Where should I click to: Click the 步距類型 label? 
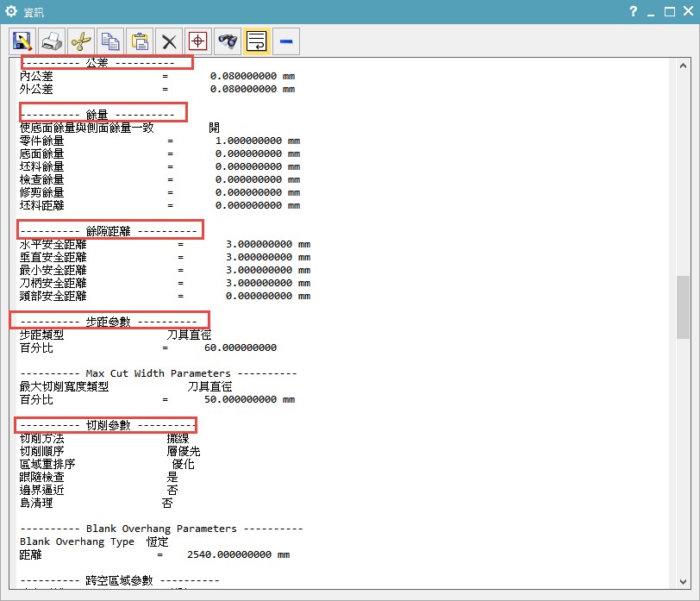tap(42, 335)
